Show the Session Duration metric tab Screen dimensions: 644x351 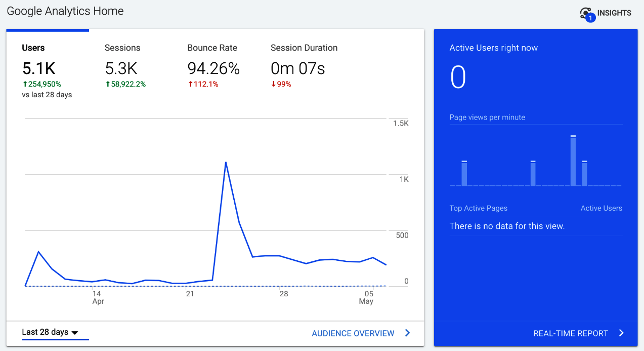click(304, 48)
